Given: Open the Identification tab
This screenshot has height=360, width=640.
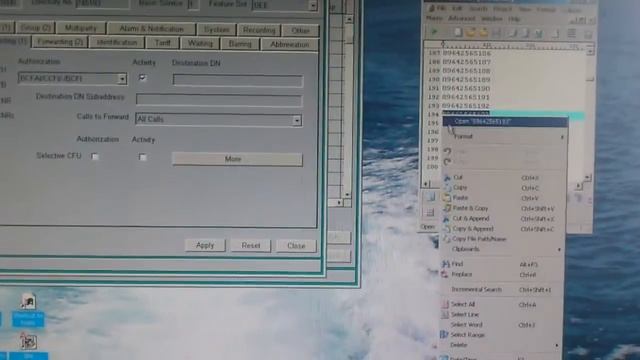Looking at the screenshot, I should pos(117,42).
